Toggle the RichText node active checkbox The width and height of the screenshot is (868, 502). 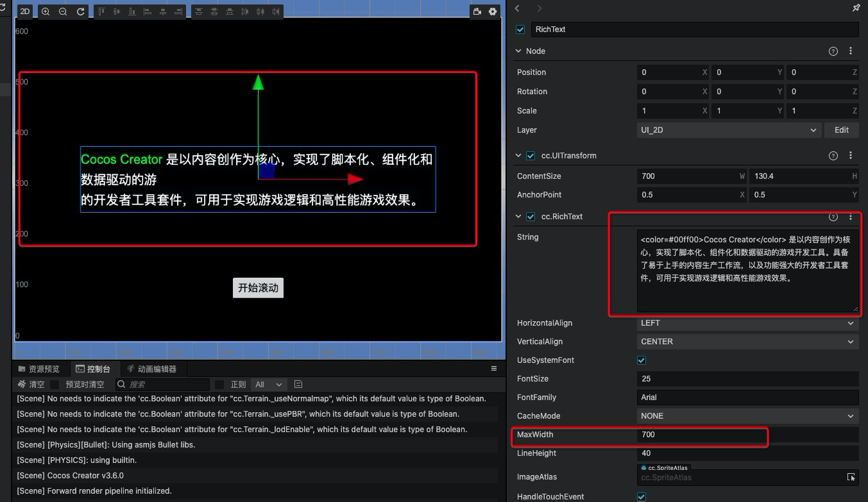(520, 29)
